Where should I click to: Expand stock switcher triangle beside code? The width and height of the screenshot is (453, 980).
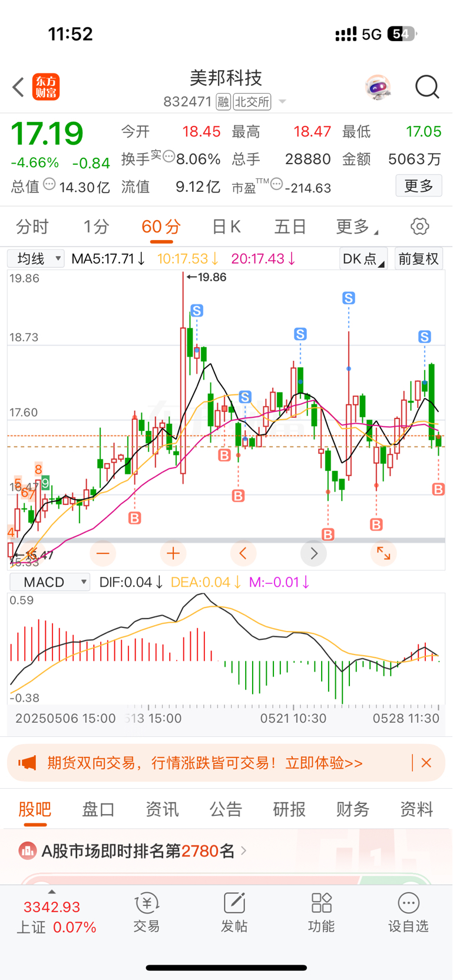coord(282,102)
